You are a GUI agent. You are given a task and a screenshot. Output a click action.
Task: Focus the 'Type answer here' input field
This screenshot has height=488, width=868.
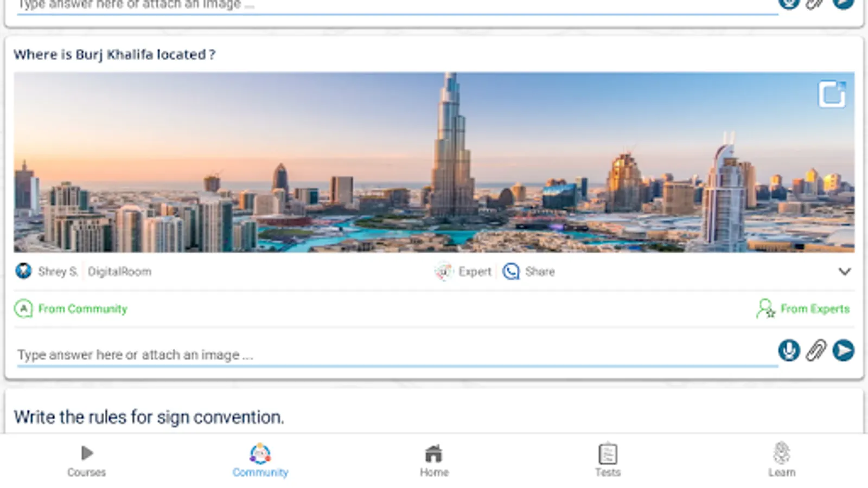click(397, 355)
